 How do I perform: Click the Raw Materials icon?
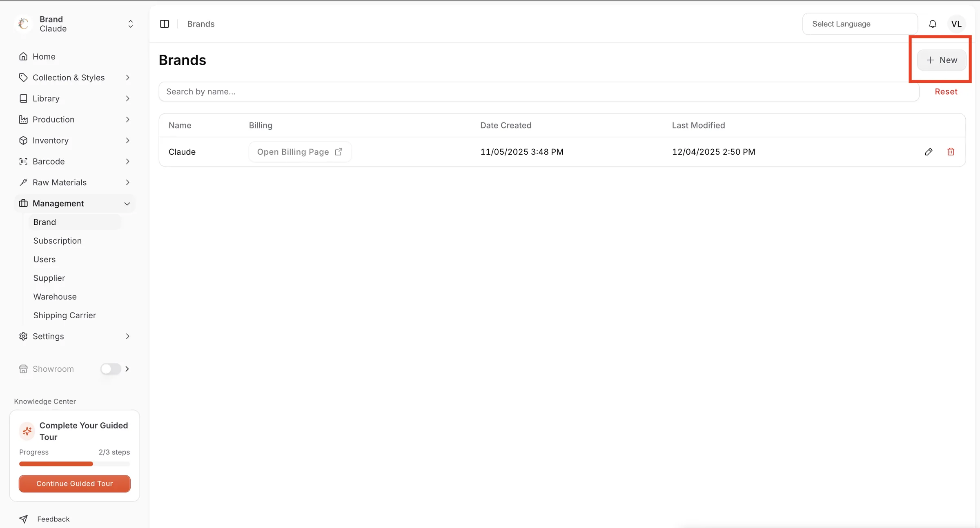(x=23, y=182)
